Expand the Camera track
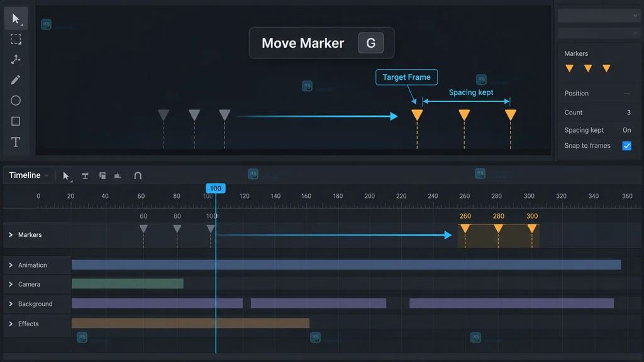 pos(11,284)
